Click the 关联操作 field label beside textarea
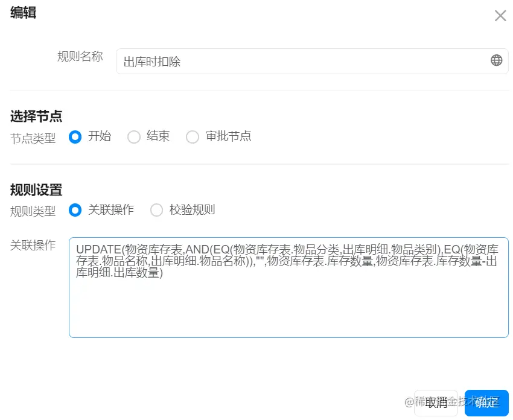 click(33, 245)
